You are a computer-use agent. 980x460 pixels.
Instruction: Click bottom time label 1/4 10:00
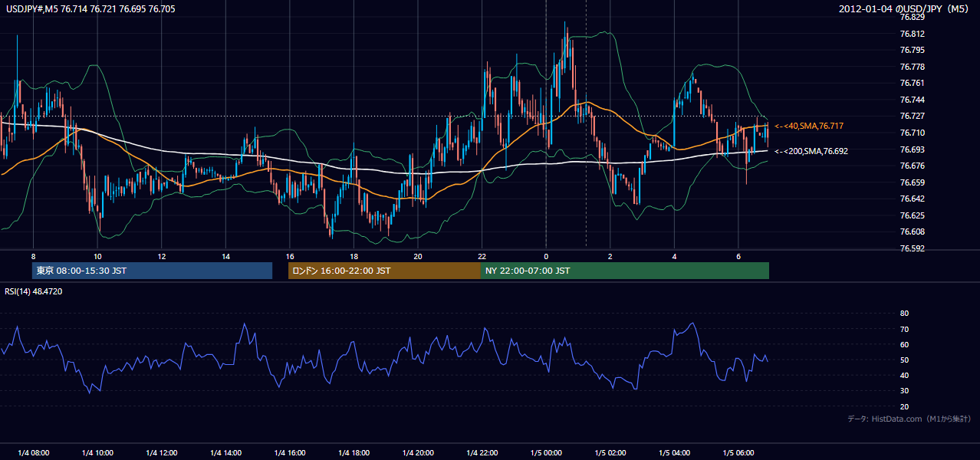[x=97, y=453]
